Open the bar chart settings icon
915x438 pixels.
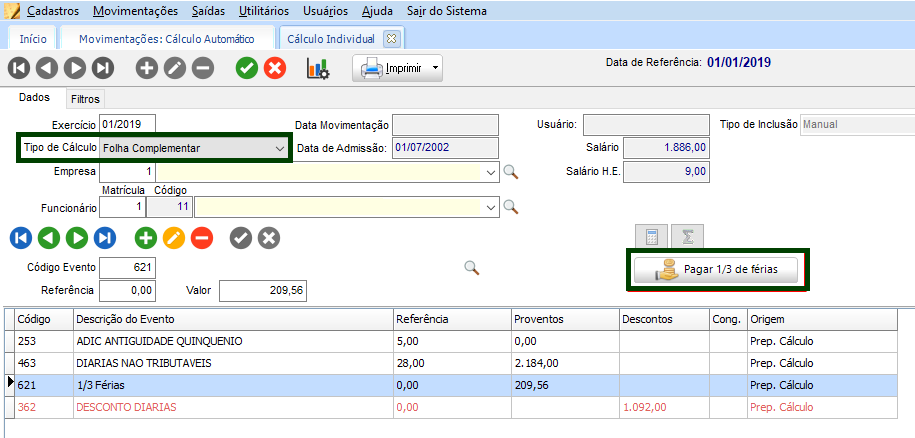[319, 68]
